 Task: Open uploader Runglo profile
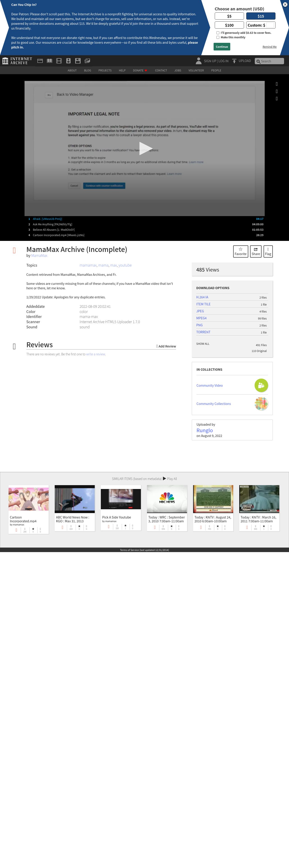(x=205, y=431)
